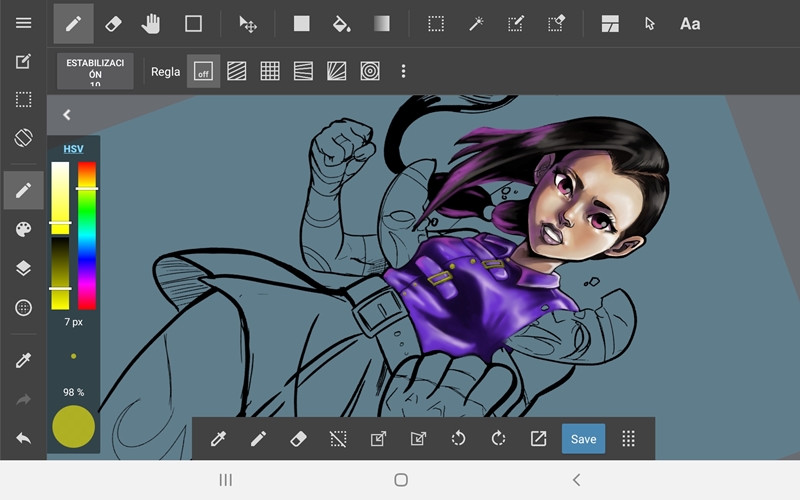This screenshot has width=800, height=500.
Task: Open the ruler more options menu
Action: [404, 71]
